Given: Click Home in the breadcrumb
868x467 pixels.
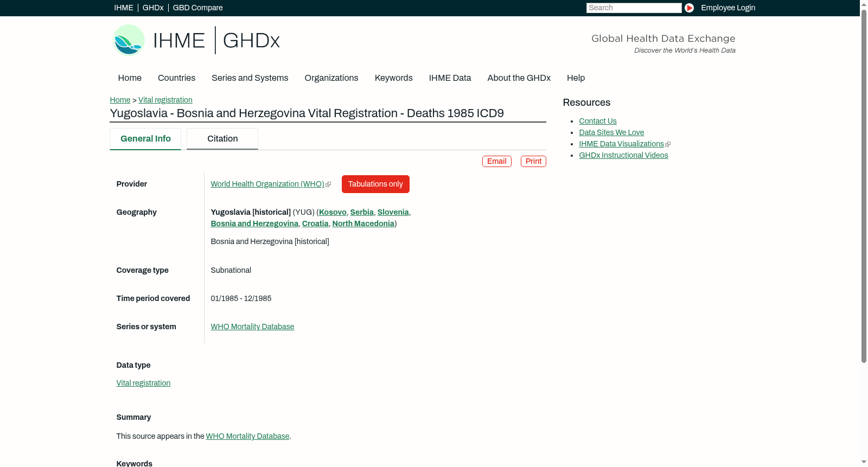Looking at the screenshot, I should coord(120,100).
